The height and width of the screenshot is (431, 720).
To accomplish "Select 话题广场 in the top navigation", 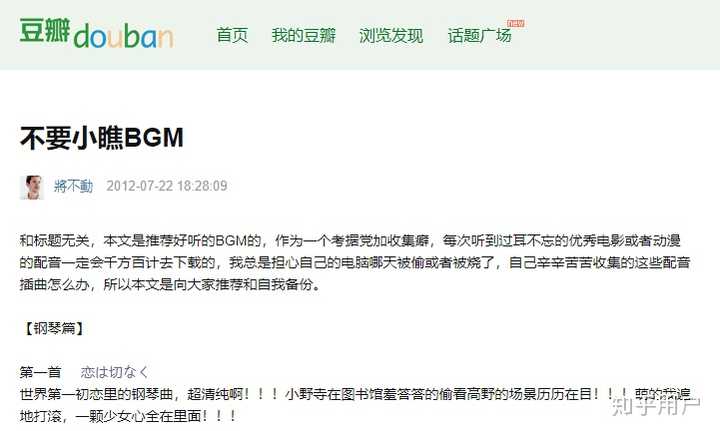I will [x=479, y=35].
